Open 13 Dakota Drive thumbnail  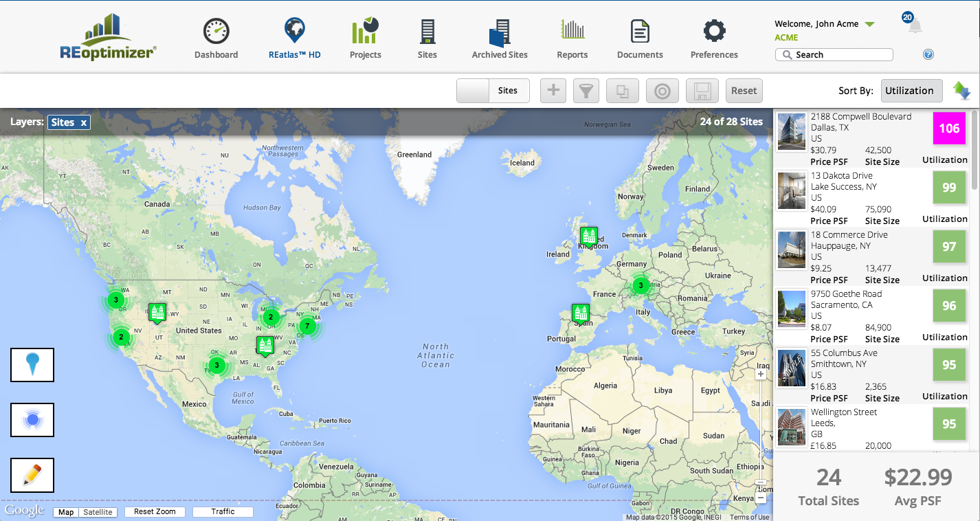click(x=792, y=190)
